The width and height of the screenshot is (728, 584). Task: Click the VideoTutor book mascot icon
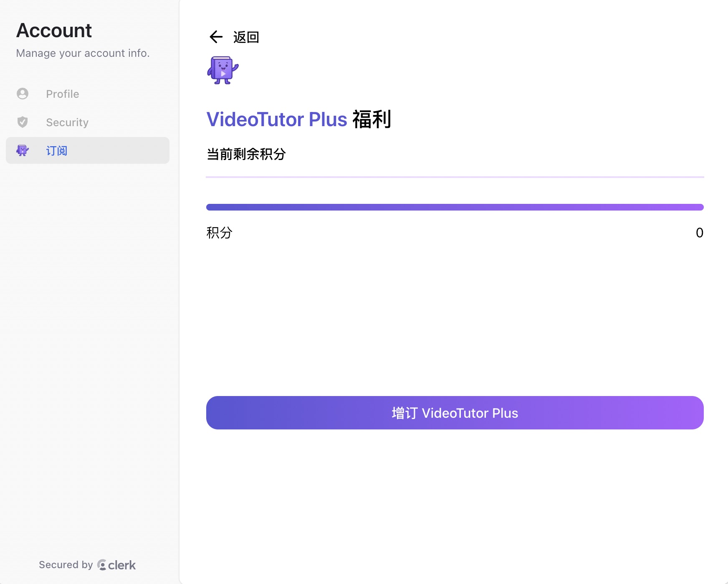[x=223, y=70]
